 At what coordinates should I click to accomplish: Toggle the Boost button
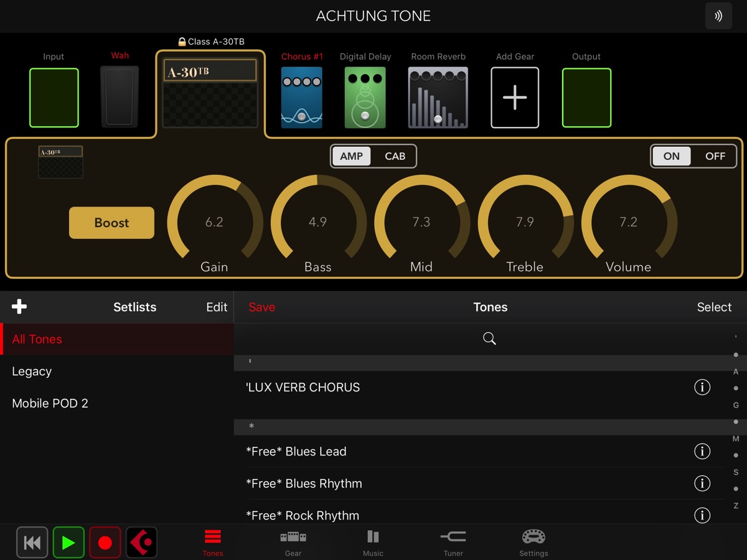pos(111,223)
